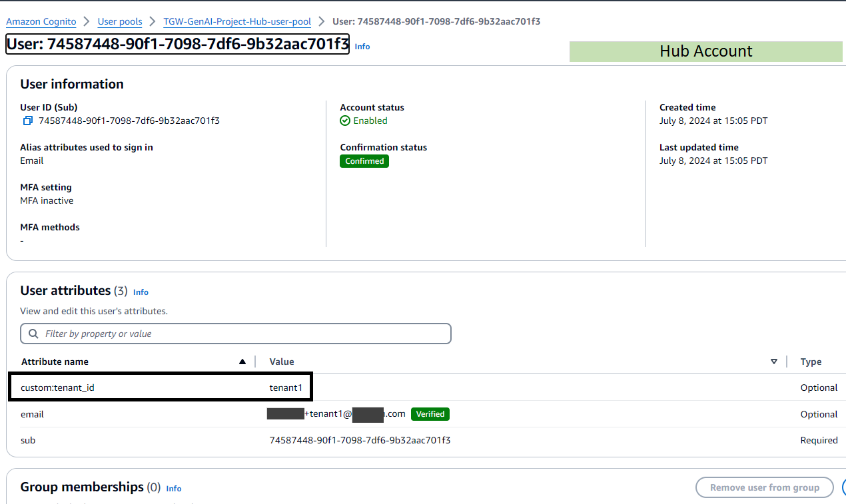The width and height of the screenshot is (846, 504).
Task: Click Info next to the user heading
Action: [362, 46]
